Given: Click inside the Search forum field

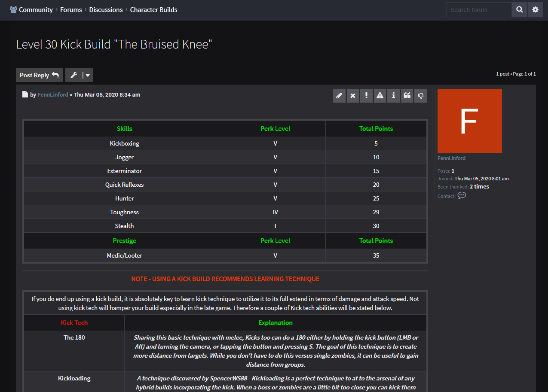Looking at the screenshot, I should [479, 9].
